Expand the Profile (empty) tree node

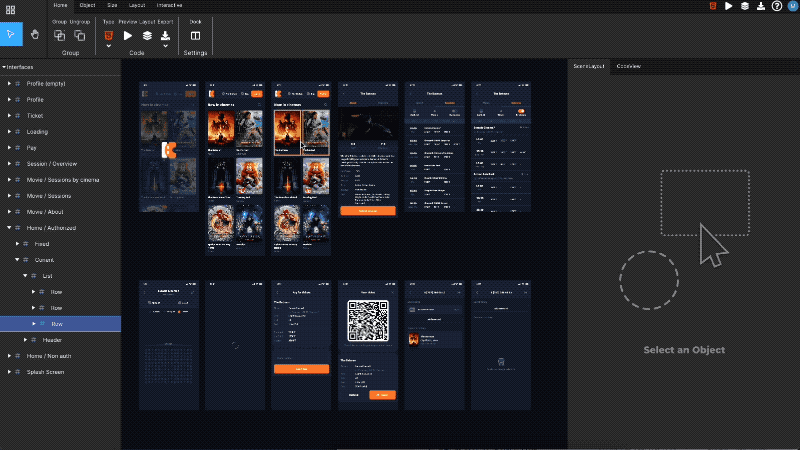coord(9,84)
